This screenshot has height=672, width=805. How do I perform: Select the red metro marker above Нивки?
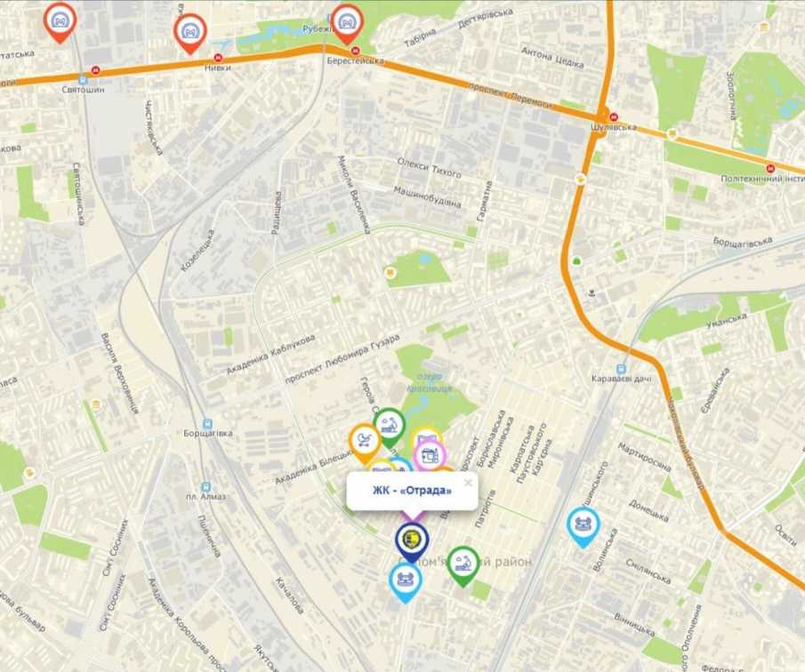[x=190, y=34]
